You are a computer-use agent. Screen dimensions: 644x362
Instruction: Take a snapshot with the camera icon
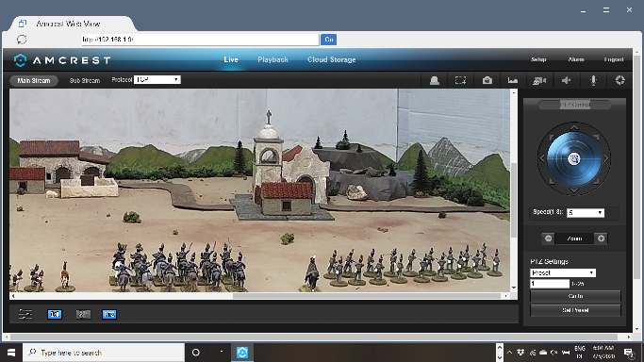[x=487, y=80]
